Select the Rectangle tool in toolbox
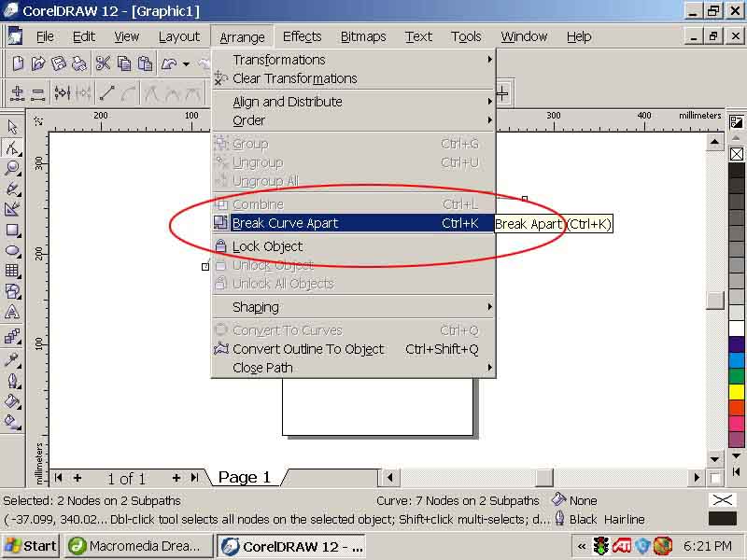Viewport: 747px width, 560px height. [x=12, y=230]
